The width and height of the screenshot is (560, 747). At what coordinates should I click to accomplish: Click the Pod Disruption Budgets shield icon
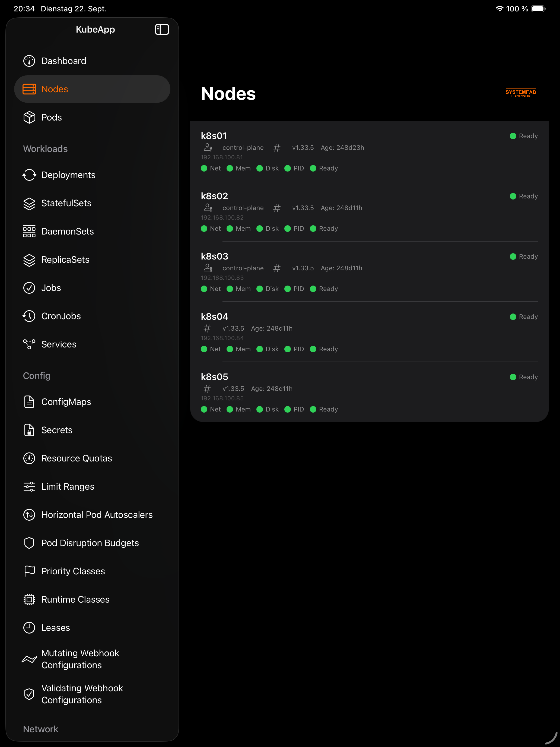click(x=29, y=543)
